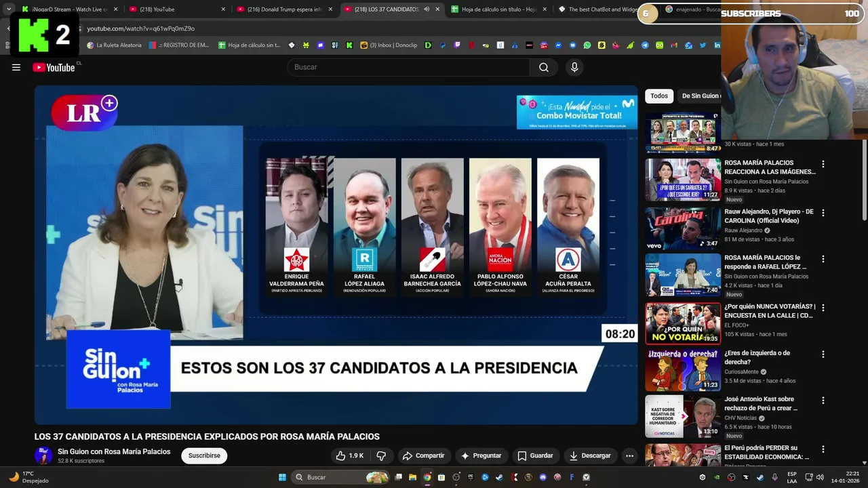
Task: Click the main video player frame
Action: (336, 255)
